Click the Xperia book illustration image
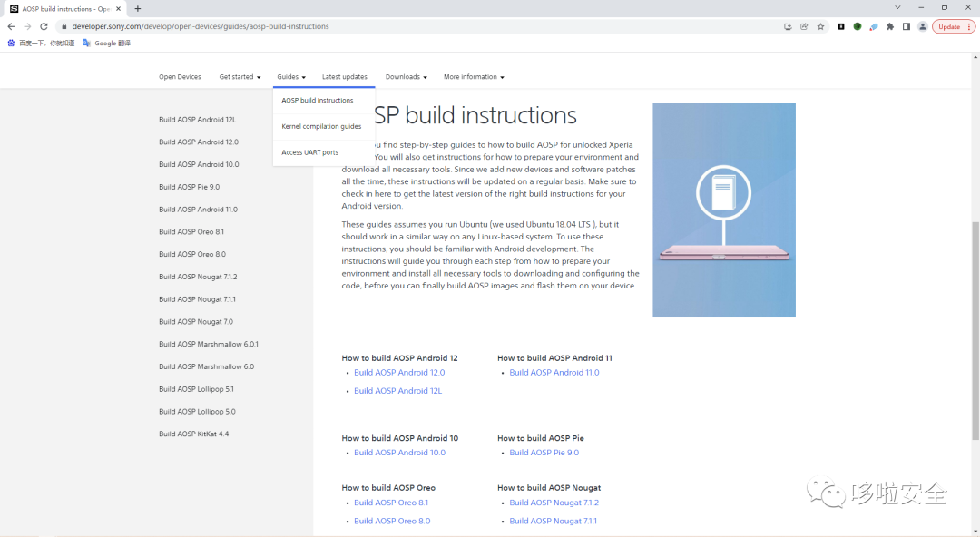 [x=724, y=210]
